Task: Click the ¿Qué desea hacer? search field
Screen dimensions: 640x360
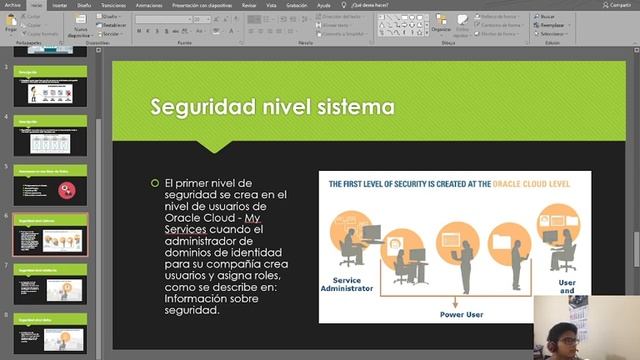Action: pos(369,5)
